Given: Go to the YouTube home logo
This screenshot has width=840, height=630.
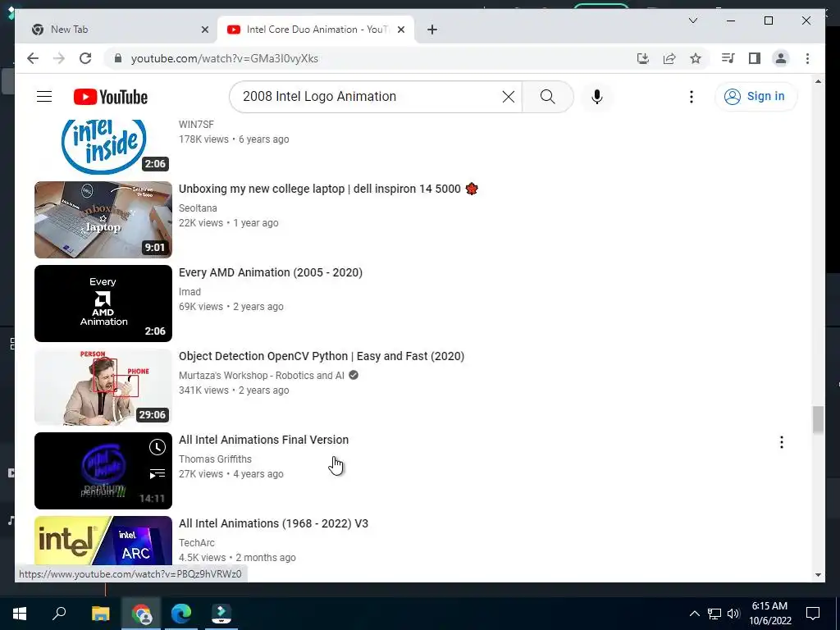Looking at the screenshot, I should [x=111, y=97].
